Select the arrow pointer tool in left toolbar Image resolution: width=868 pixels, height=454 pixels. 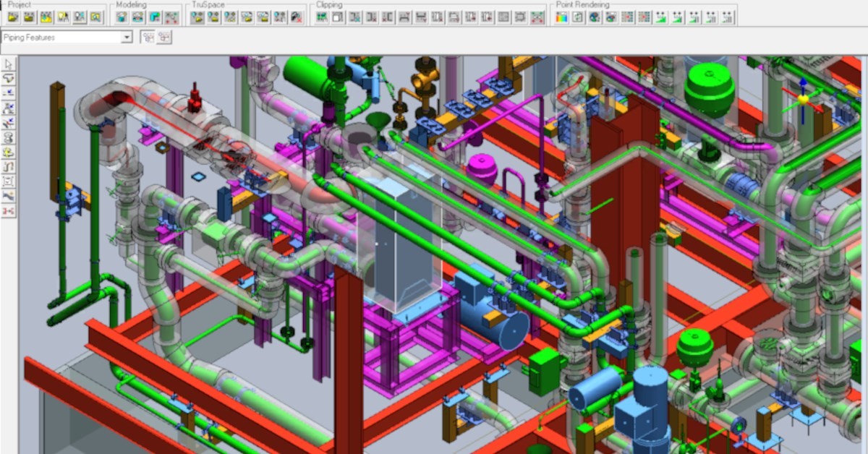[x=8, y=65]
